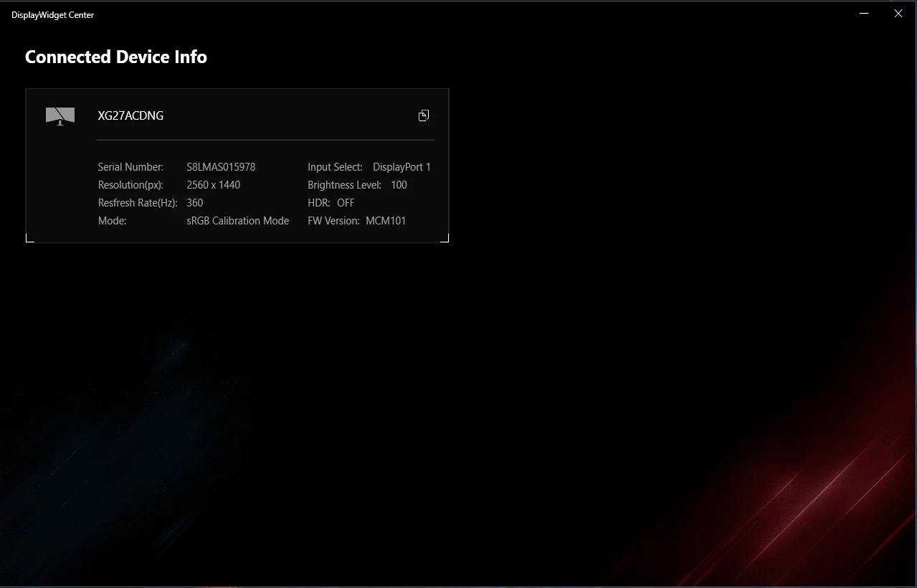Click the serial number value S8LMAS015978

[x=221, y=167]
